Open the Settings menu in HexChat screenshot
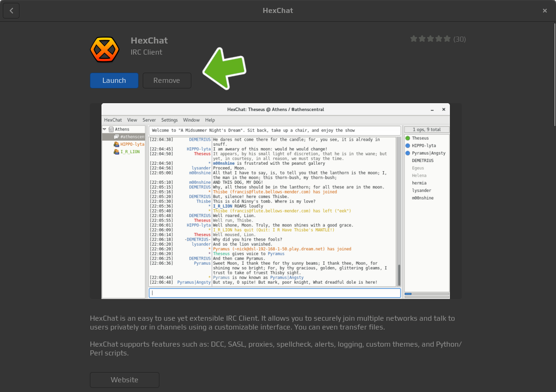The image size is (556, 392). 169,120
